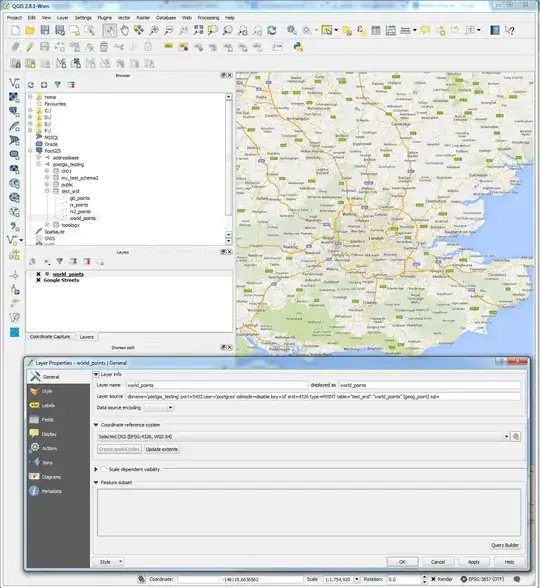The height and width of the screenshot is (588, 540).
Task: Open the Data source encoding dropdown
Action: (x=159, y=408)
